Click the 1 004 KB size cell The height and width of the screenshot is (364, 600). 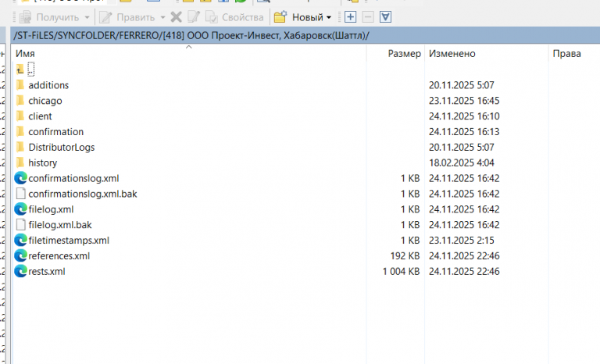(x=401, y=271)
